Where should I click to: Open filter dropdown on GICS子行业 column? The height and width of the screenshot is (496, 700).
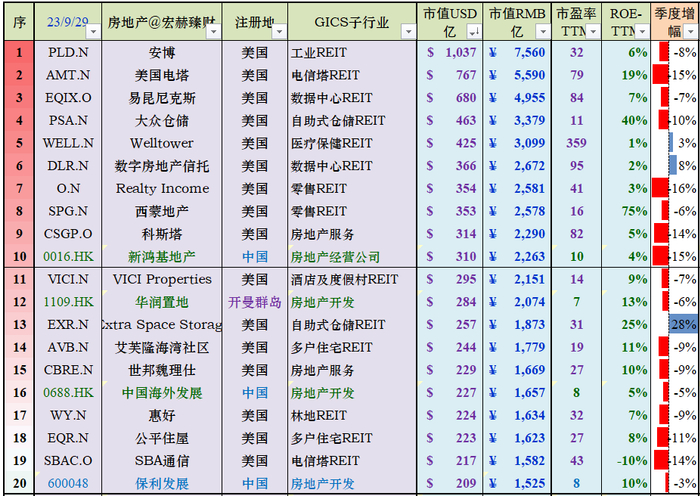tap(408, 32)
